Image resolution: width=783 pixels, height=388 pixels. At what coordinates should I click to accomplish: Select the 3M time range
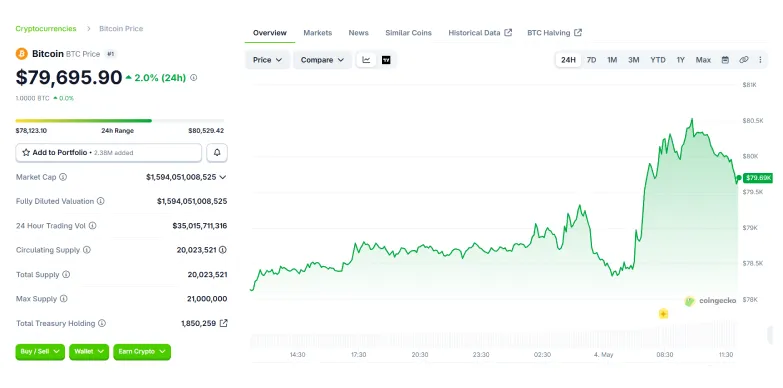coord(634,60)
